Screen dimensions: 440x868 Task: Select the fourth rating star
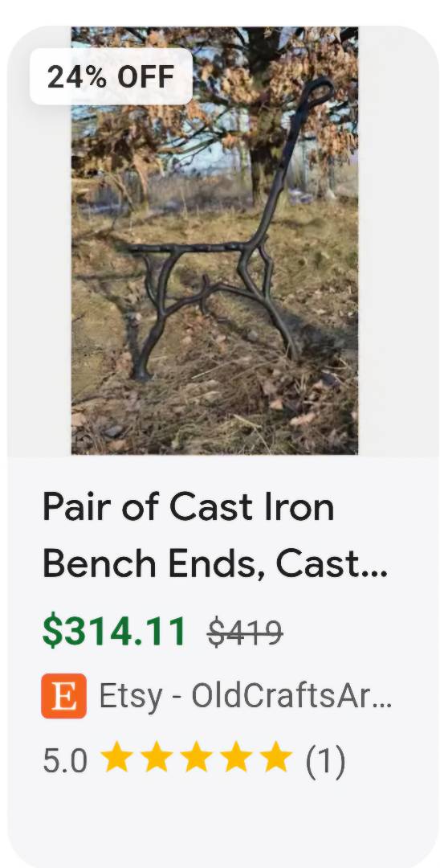pyautogui.click(x=236, y=758)
